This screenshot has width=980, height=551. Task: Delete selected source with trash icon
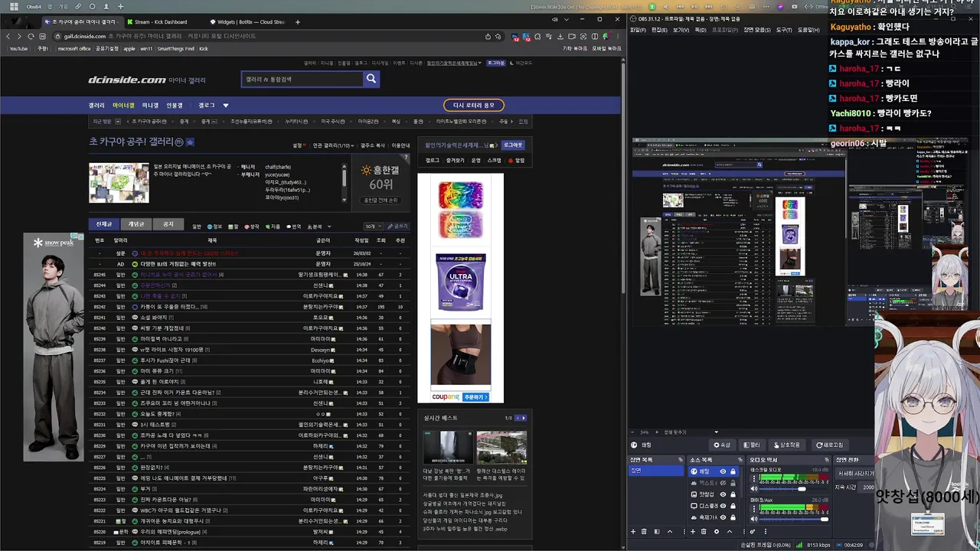pyautogui.click(x=704, y=532)
